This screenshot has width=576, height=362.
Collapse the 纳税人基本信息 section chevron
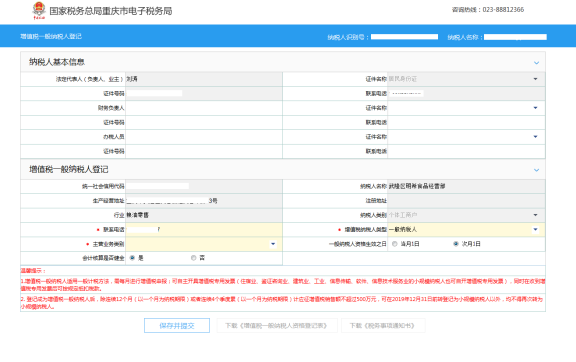pos(536,62)
